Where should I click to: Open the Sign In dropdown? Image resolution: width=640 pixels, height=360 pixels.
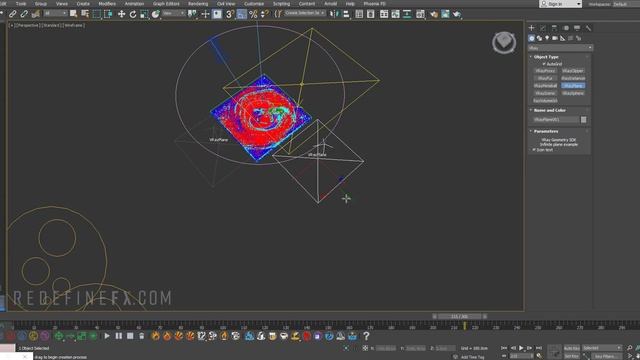pyautogui.click(x=560, y=4)
